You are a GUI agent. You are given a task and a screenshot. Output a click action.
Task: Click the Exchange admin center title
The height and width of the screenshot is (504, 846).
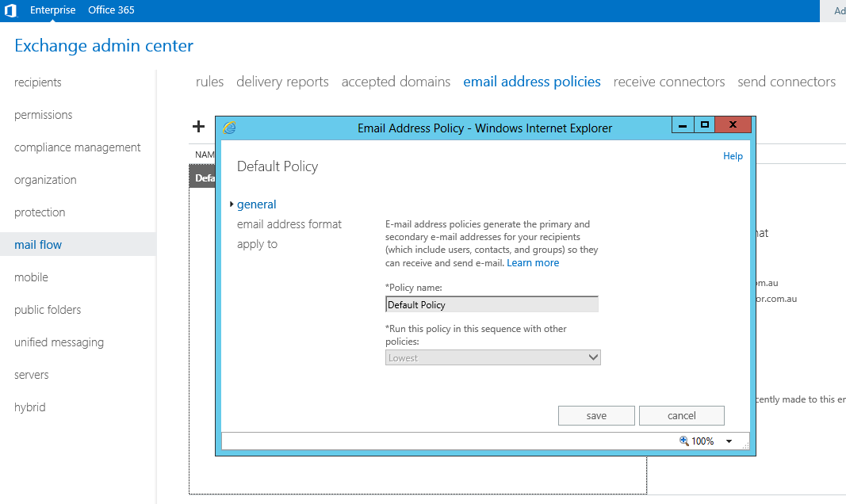pos(104,46)
